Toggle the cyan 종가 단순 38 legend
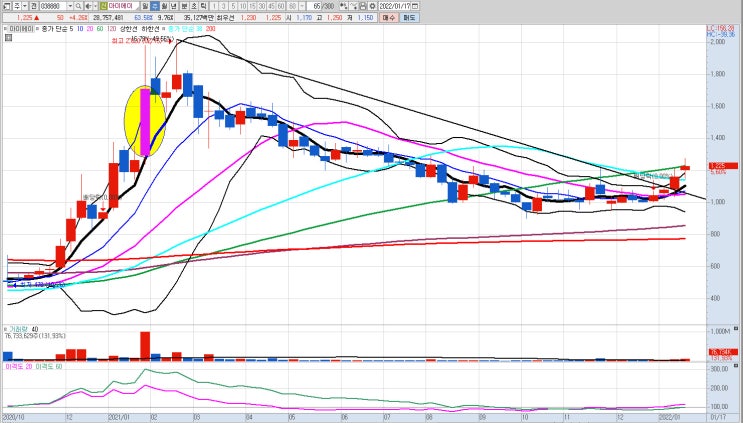The height and width of the screenshot is (423, 743). 185,28
